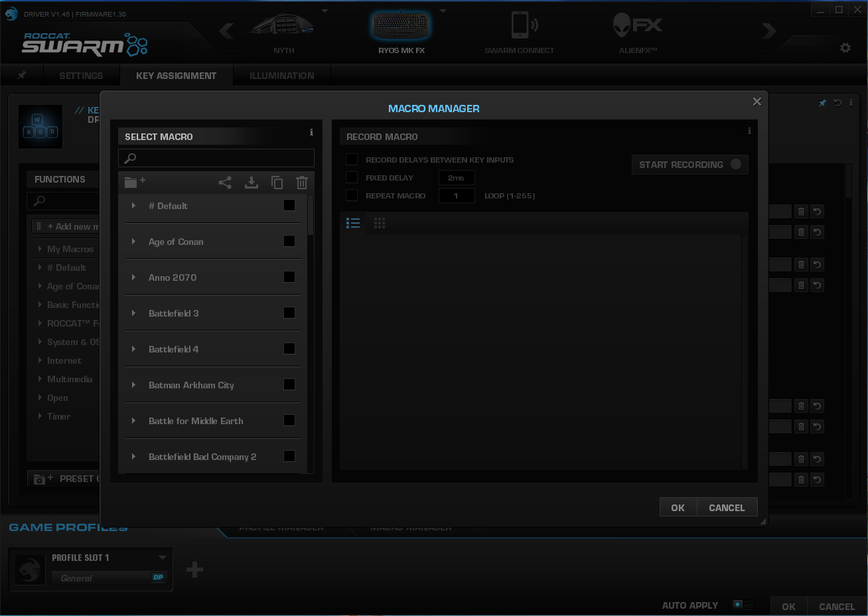Screen dimensions: 868x616
Task: Go to previous device with left arrow
Action: (x=226, y=31)
